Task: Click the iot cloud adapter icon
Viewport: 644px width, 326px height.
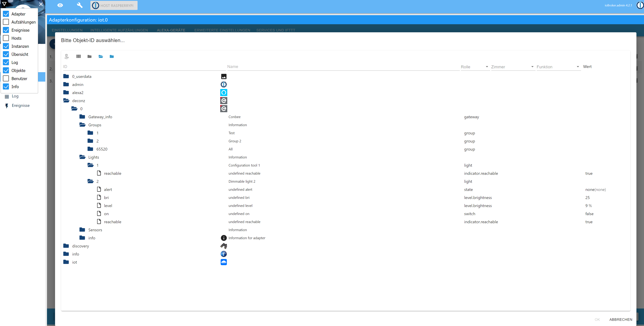Action: tap(223, 262)
